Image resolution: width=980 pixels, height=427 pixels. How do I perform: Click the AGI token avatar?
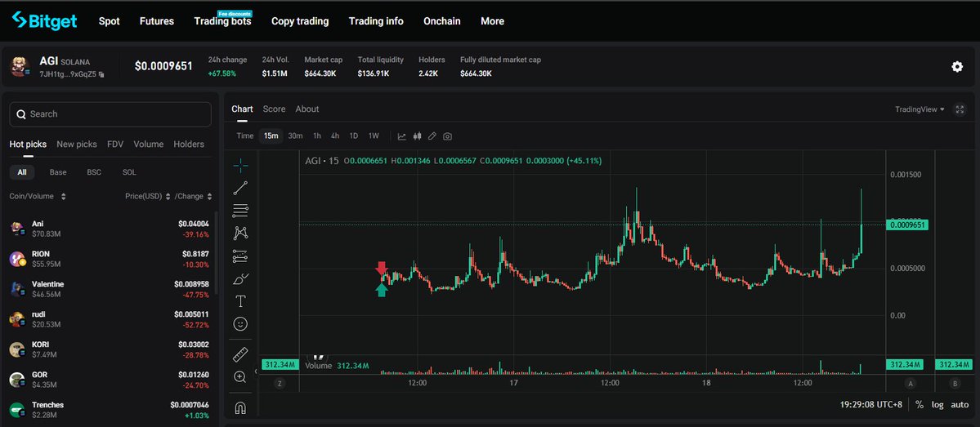(x=20, y=66)
